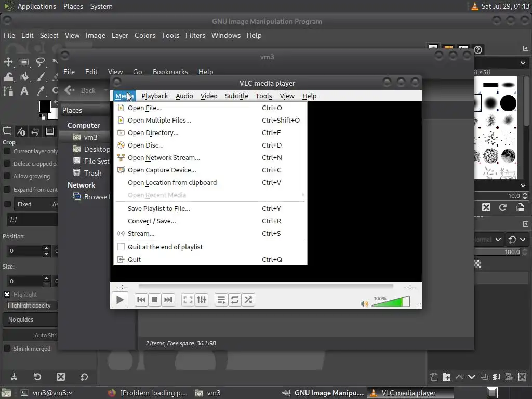Image resolution: width=532 pixels, height=399 pixels.
Task: Select GIMP Paintbrush tool
Action: tap(41, 77)
